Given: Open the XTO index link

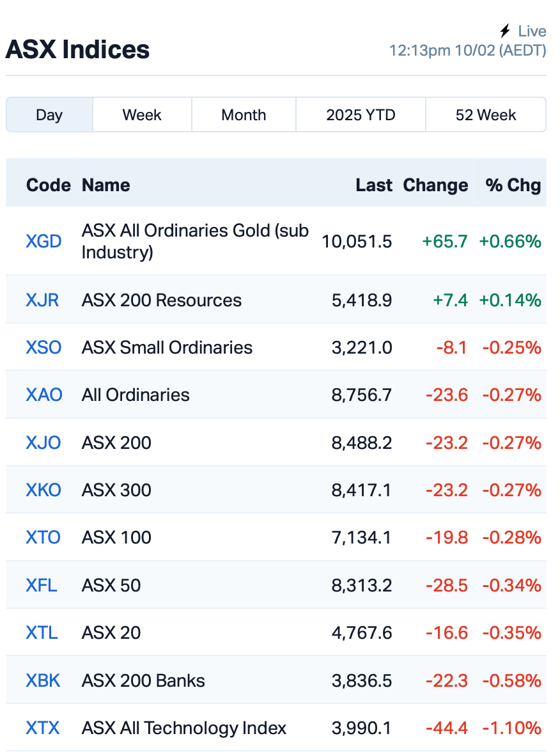Looking at the screenshot, I should [x=43, y=537].
